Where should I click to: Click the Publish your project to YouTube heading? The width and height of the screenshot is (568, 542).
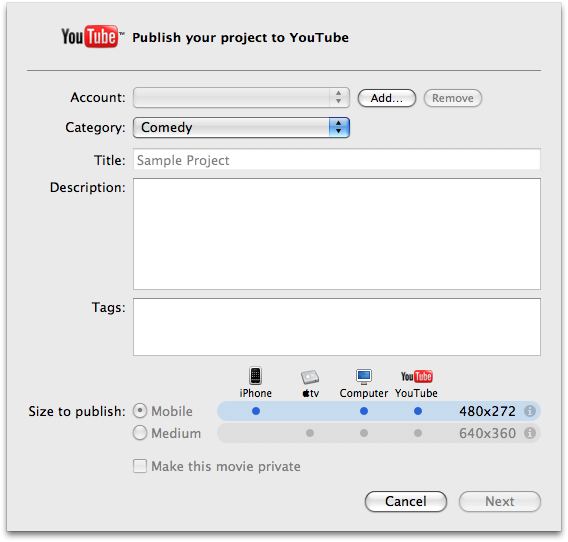pos(240,38)
